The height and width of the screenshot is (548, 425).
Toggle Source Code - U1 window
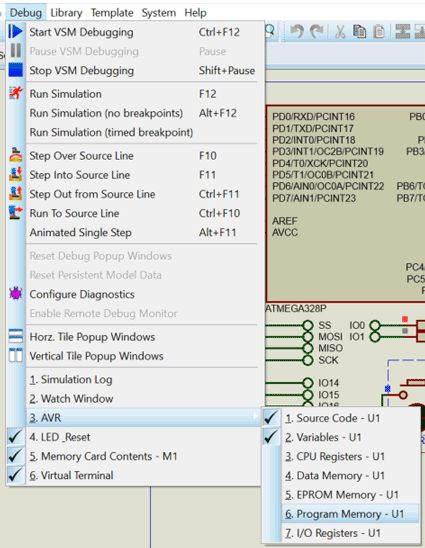point(341,418)
